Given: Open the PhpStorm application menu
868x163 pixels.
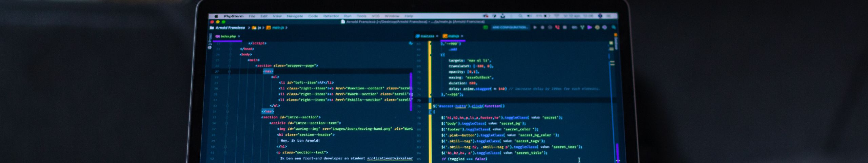Looking at the screenshot, I should 233,16.
